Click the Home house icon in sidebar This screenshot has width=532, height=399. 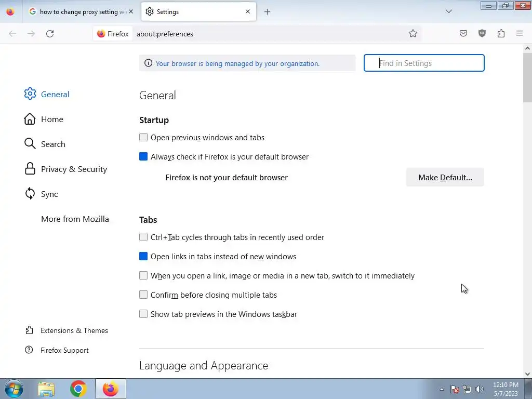[x=30, y=119]
